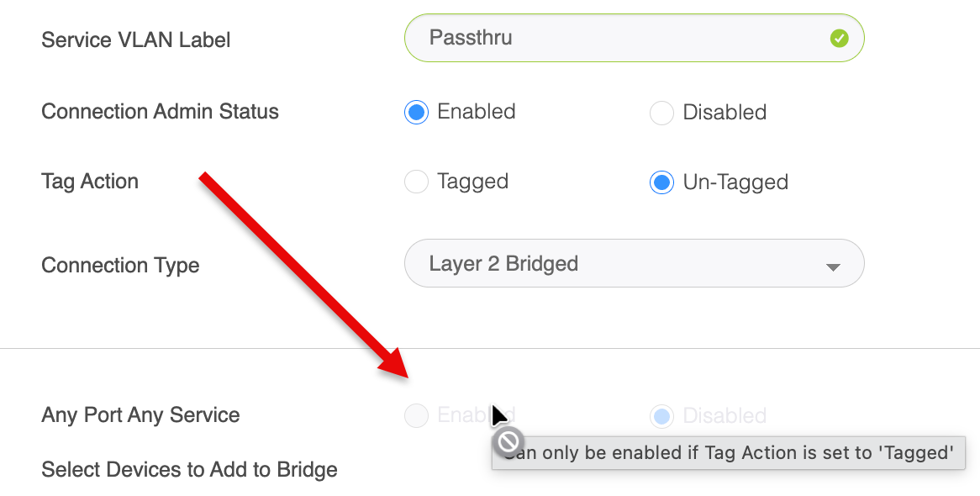
Task: Click the Connection Type dropdown arrow
Action: pyautogui.click(x=833, y=266)
